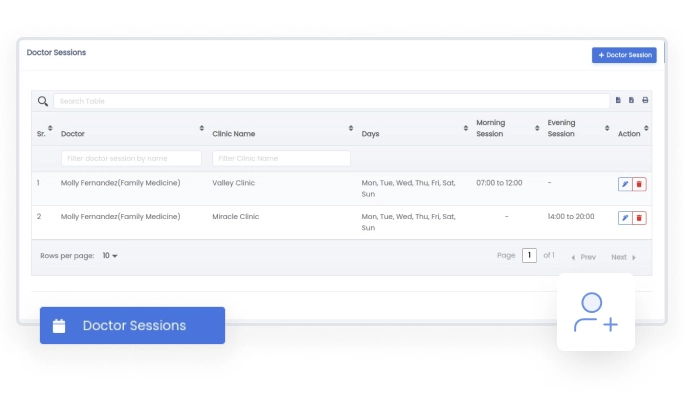The height and width of the screenshot is (400, 684).
Task: Sort table by Clinic Name column
Action: tap(351, 128)
